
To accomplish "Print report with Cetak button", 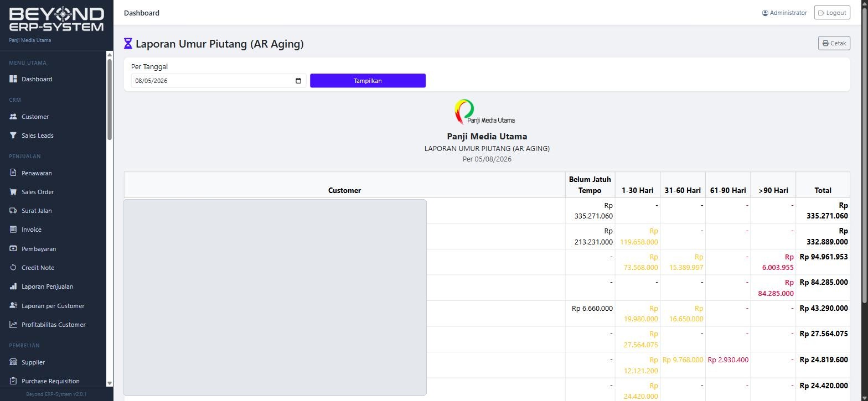I will coord(834,43).
